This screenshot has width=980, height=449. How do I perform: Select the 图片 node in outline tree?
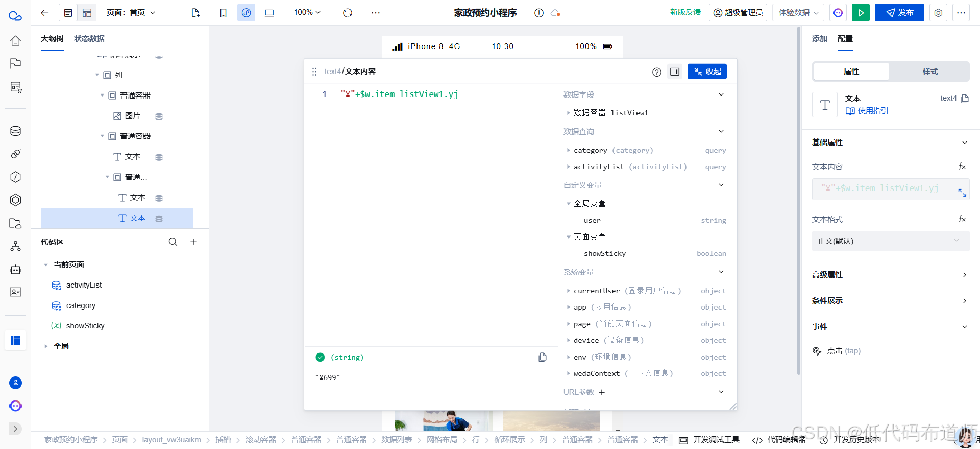[x=127, y=116]
